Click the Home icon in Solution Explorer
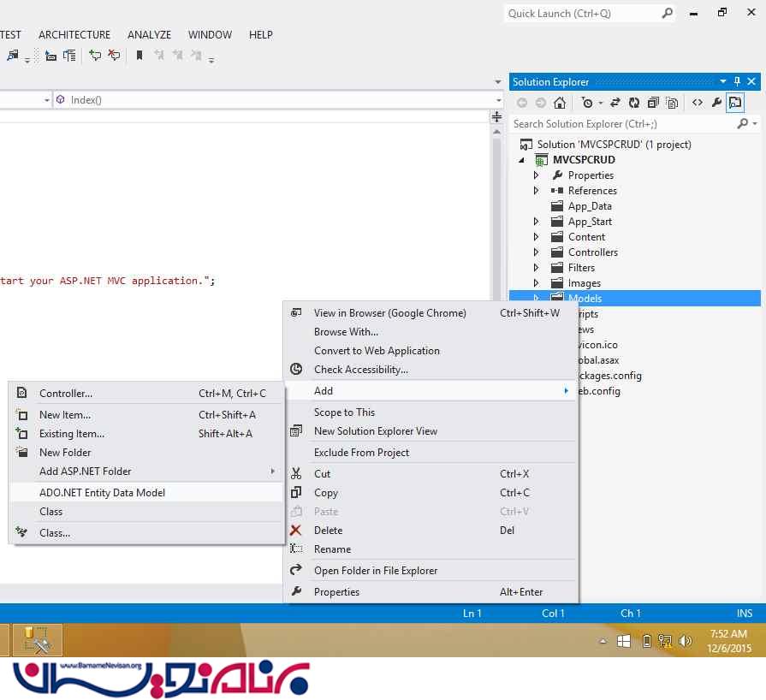Viewport: 766px width, 700px height. (559, 103)
